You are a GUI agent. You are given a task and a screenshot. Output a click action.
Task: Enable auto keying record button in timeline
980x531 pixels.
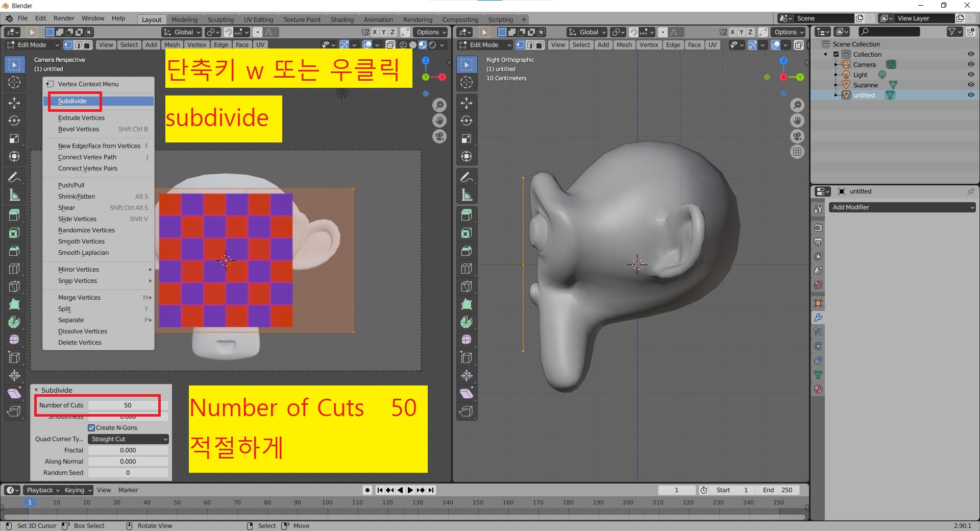click(367, 490)
